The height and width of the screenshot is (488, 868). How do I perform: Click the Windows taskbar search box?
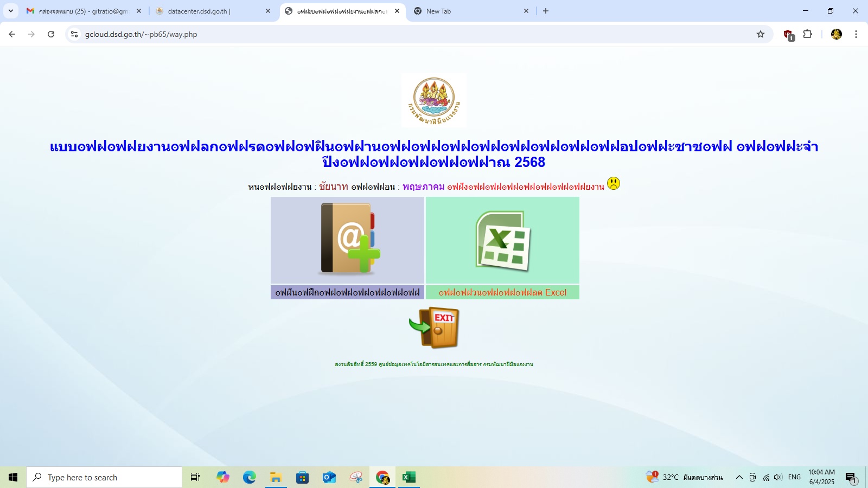tap(104, 477)
